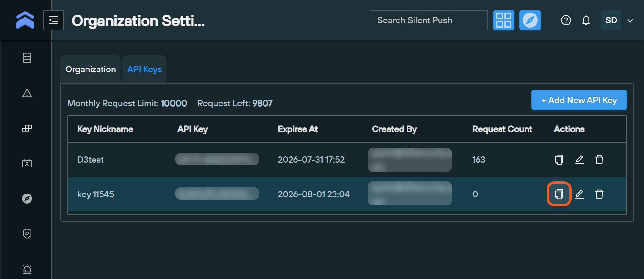The height and width of the screenshot is (279, 644).
Task: Select the API Keys tab
Action: pos(144,69)
